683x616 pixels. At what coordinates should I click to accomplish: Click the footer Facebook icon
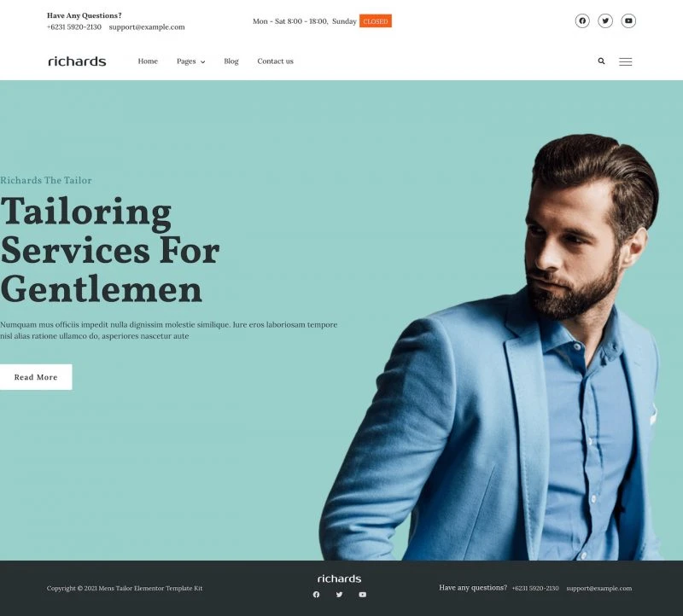pos(316,594)
